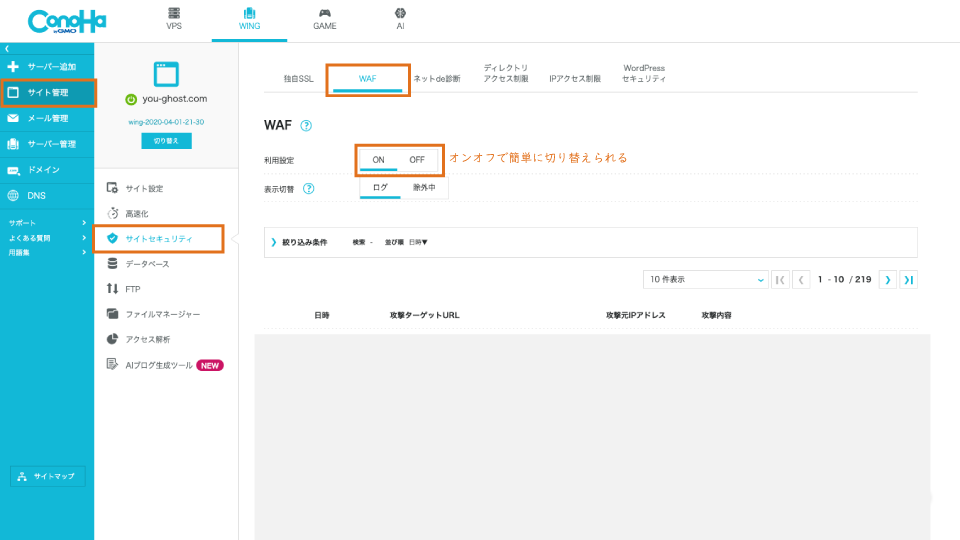
Task: Open the 10 件表示 dropdown
Action: (706, 280)
